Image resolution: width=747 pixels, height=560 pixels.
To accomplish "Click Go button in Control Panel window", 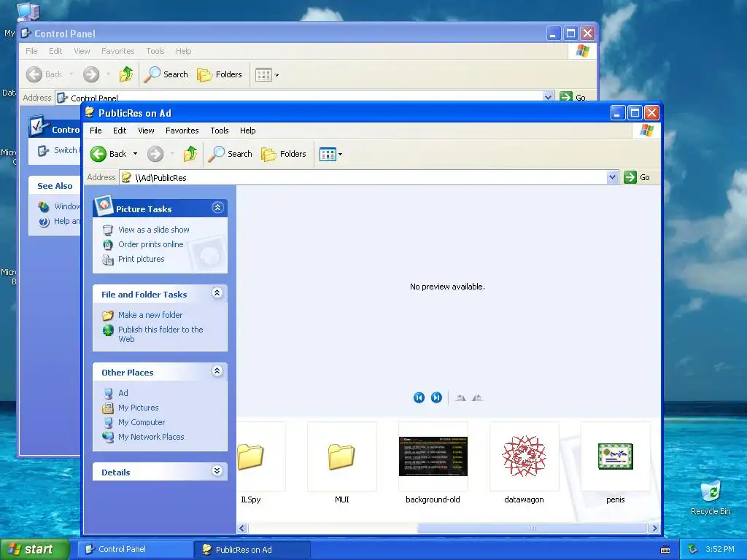I will pyautogui.click(x=573, y=97).
